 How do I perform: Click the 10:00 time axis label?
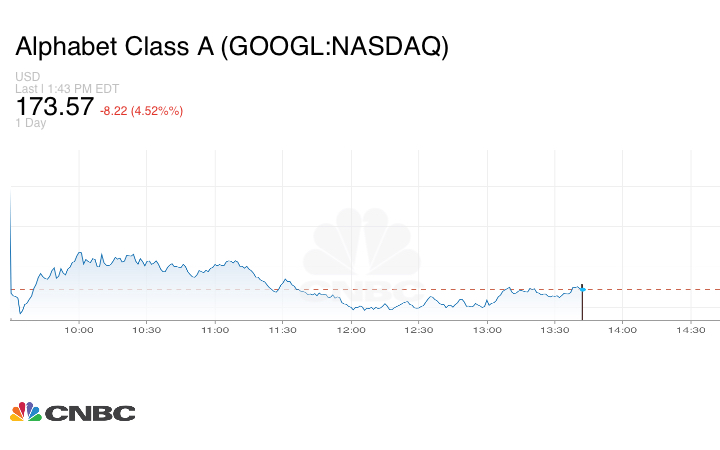coord(79,329)
